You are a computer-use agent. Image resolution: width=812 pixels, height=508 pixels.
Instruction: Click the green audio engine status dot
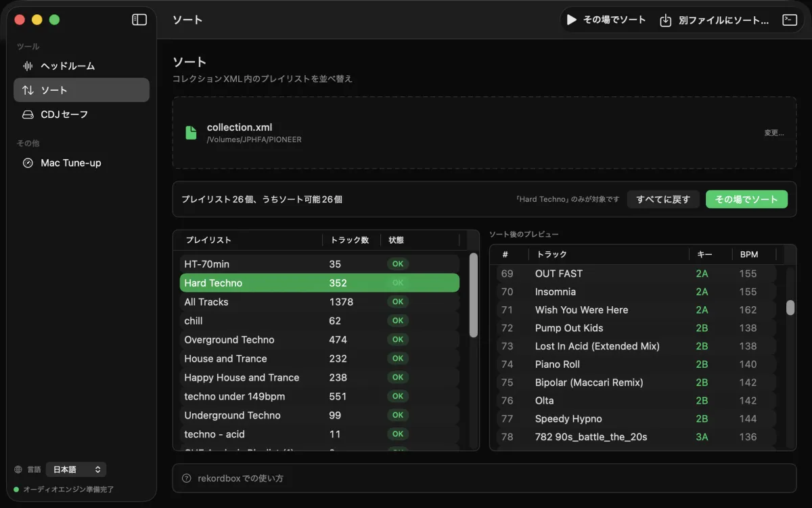pos(16,489)
